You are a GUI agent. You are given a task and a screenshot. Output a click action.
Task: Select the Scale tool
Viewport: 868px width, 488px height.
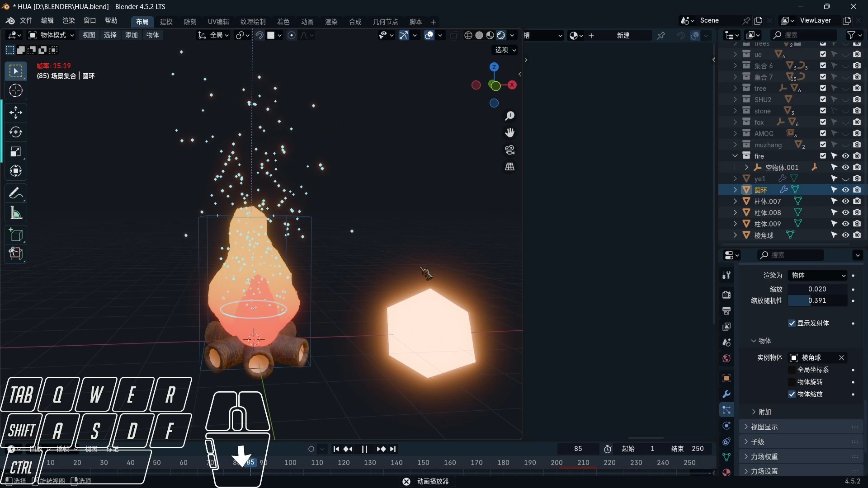[x=16, y=151]
